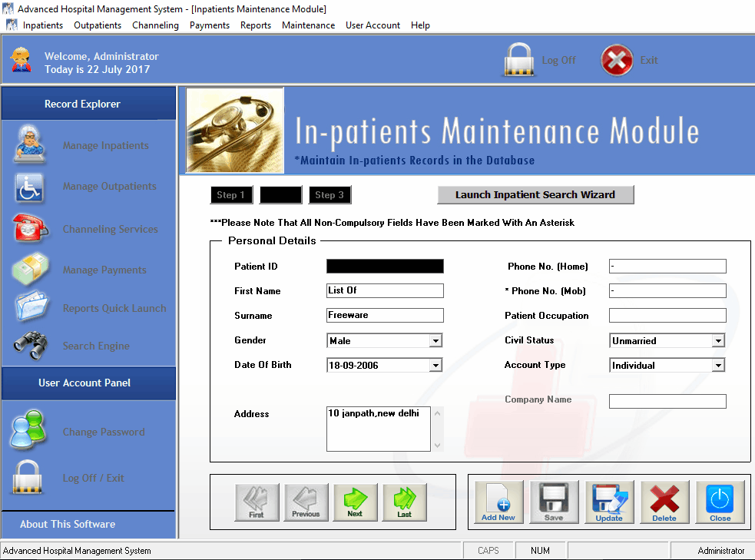Click the administrator avatar in welcome banner

(x=22, y=60)
